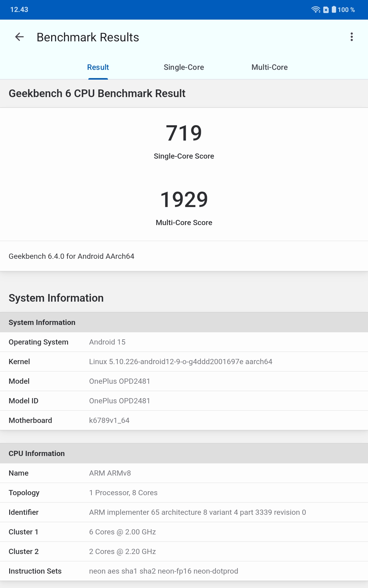Tap the Single-Core Score label

tap(184, 156)
